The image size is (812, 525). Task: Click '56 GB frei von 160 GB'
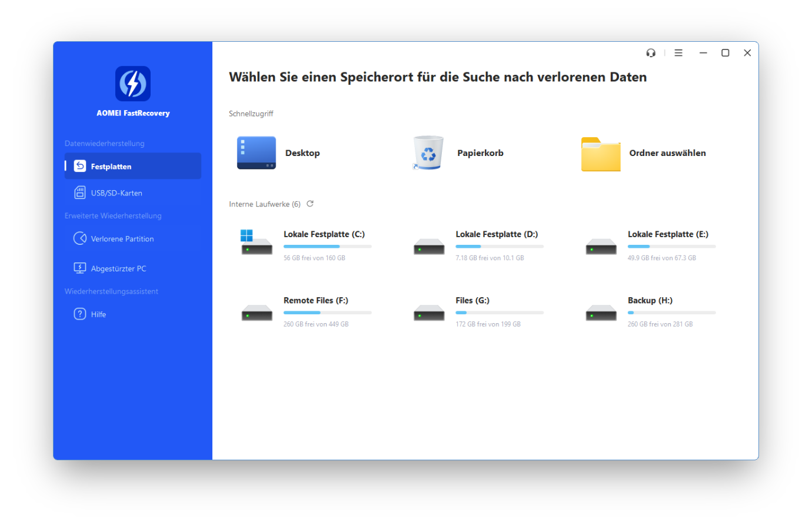tap(314, 258)
